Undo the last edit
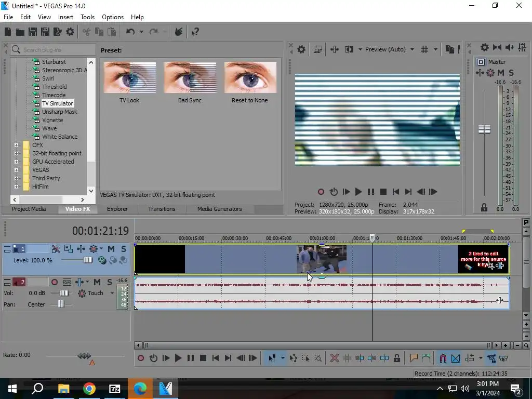This screenshot has width=532, height=399. point(130,32)
